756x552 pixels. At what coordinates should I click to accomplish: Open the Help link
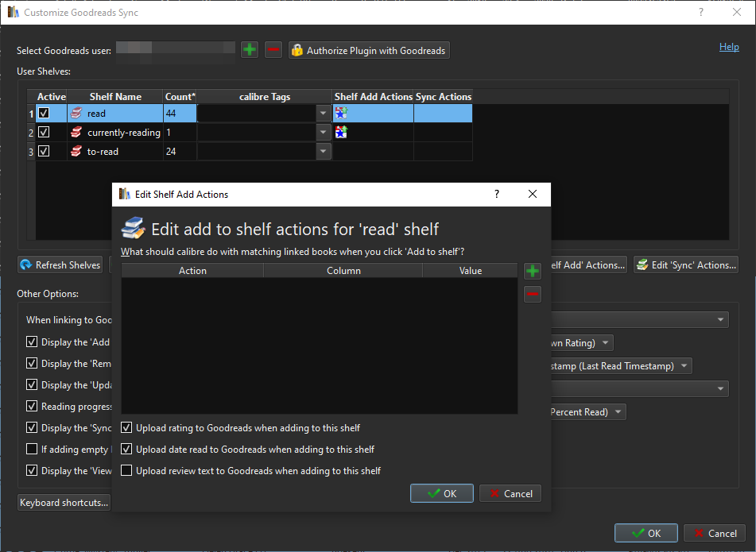pos(729,47)
